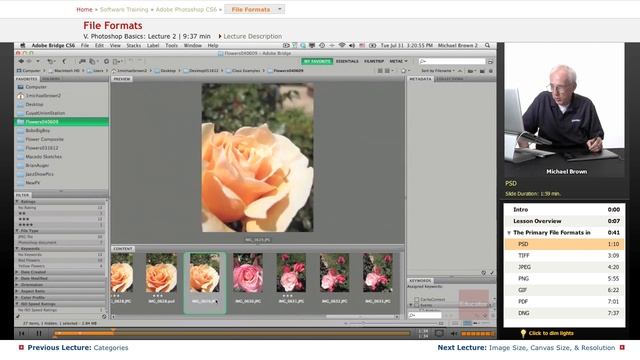Collapse The Primary File Formats section

click(509, 233)
